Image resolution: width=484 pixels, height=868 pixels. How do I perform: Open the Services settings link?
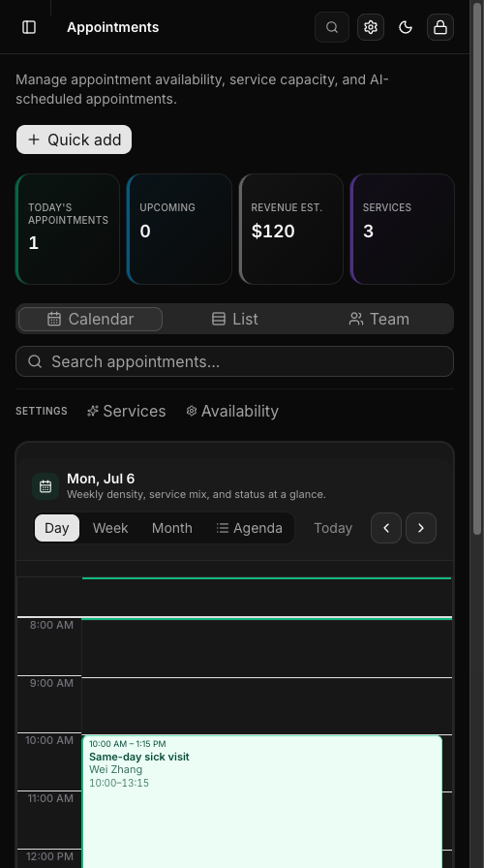126,411
